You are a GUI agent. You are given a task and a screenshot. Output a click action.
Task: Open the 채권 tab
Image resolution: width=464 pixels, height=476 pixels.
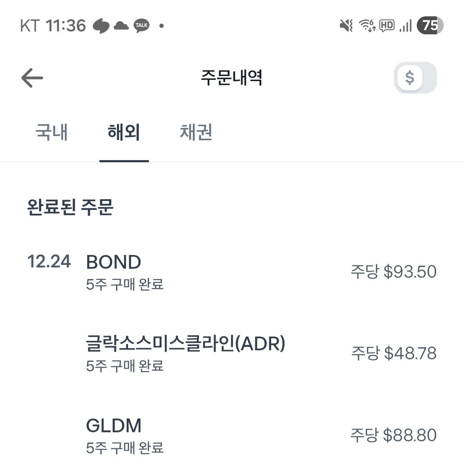196,132
